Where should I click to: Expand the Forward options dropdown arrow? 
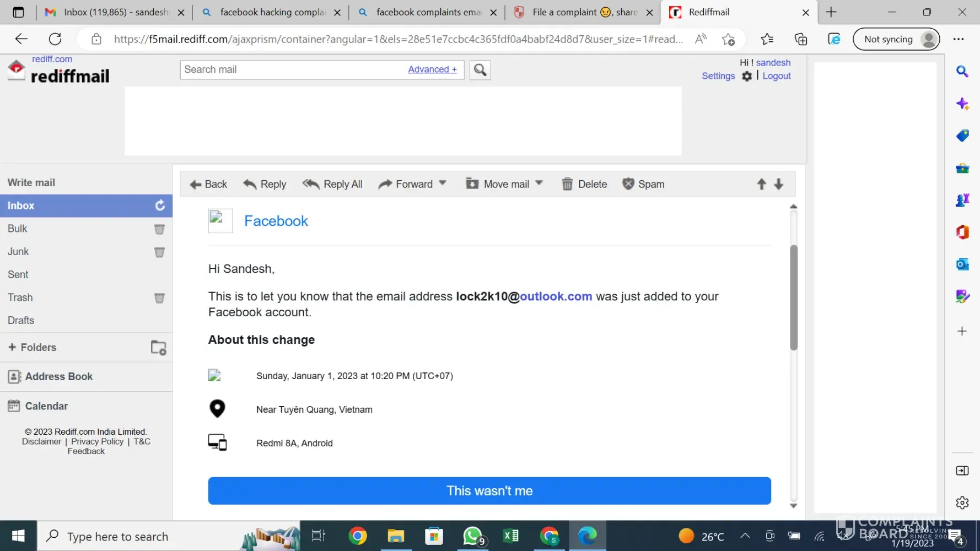point(442,183)
